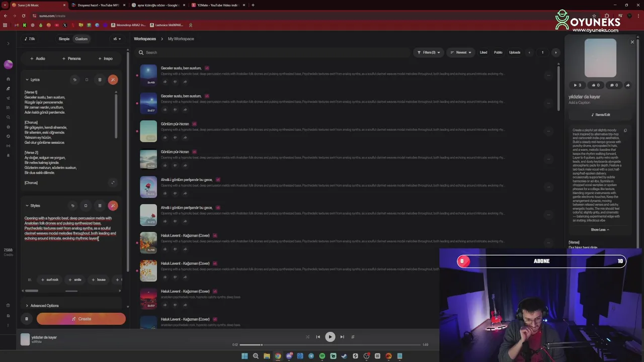
Task: Go to previous page of songs
Action: (x=529, y=52)
